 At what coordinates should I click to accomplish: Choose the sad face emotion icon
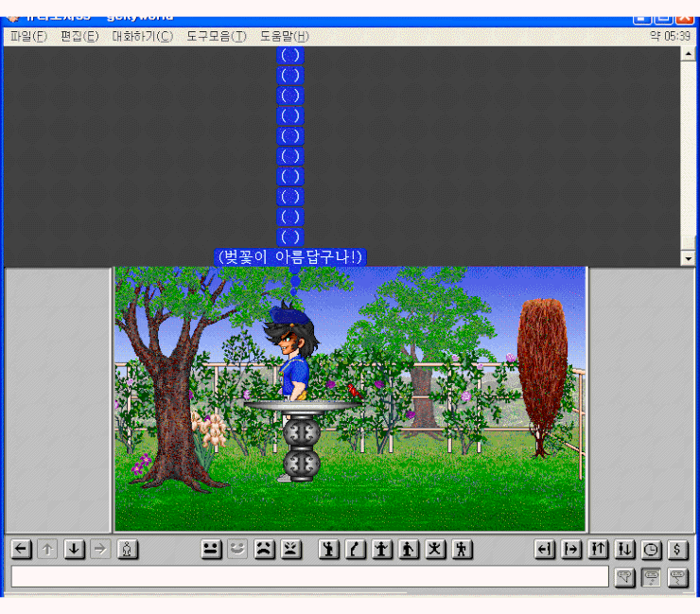coord(264,550)
